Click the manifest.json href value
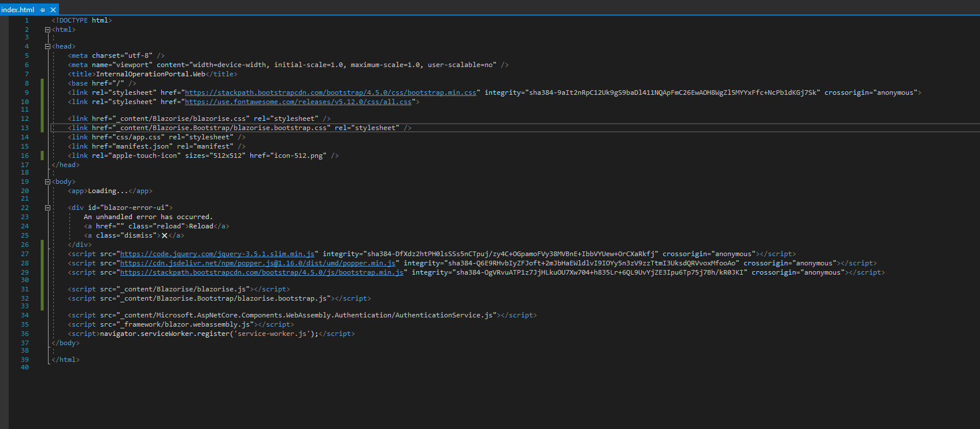The width and height of the screenshot is (980, 429). 142,146
